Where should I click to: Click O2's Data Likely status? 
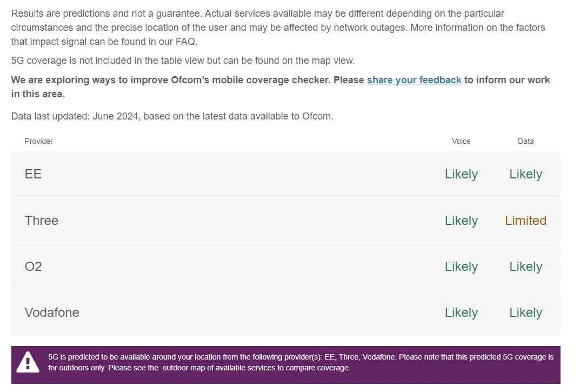point(525,267)
